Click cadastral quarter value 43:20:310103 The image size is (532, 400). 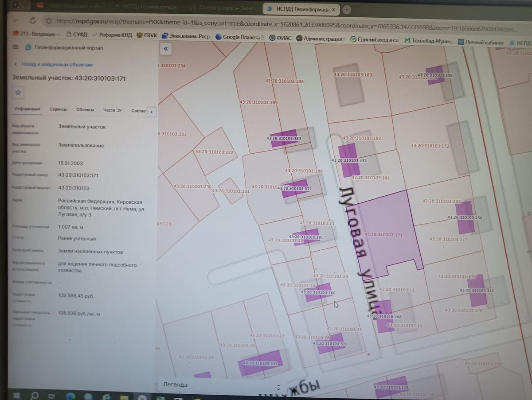click(74, 188)
